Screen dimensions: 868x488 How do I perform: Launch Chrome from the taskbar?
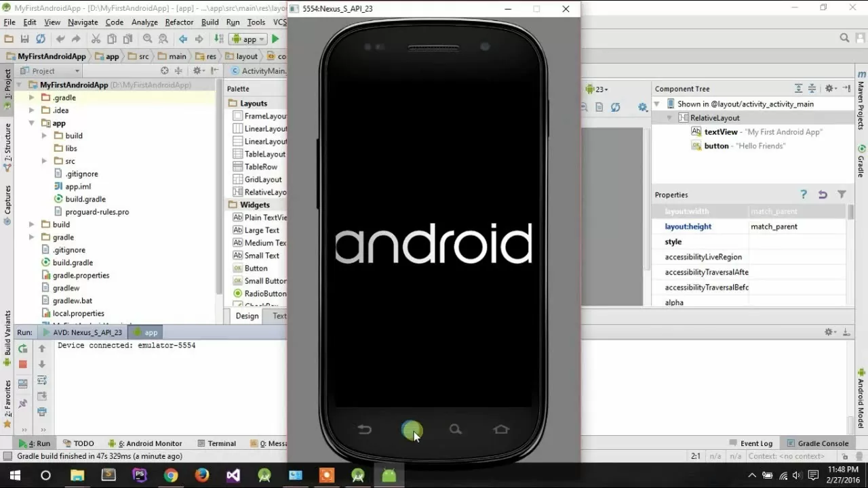pyautogui.click(x=171, y=475)
